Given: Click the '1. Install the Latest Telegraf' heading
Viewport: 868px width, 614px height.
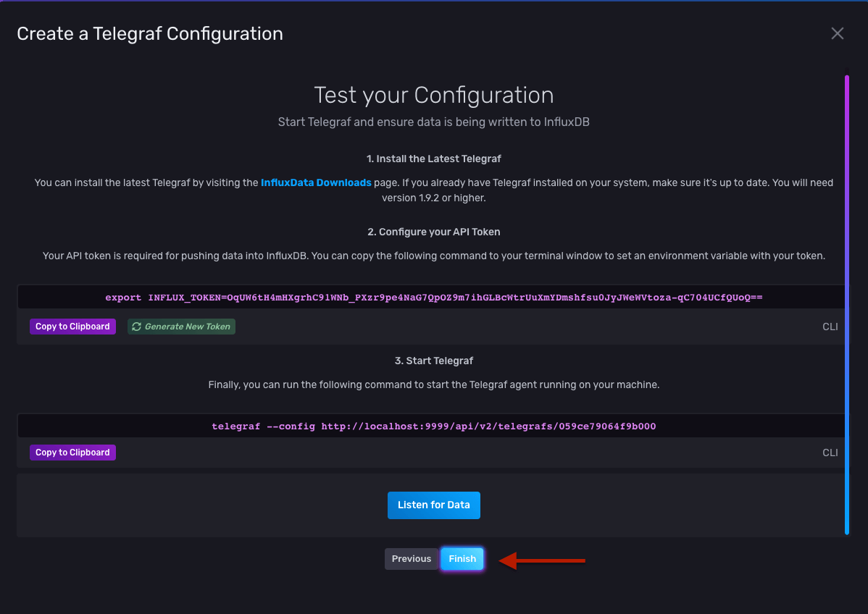Looking at the screenshot, I should (433, 159).
